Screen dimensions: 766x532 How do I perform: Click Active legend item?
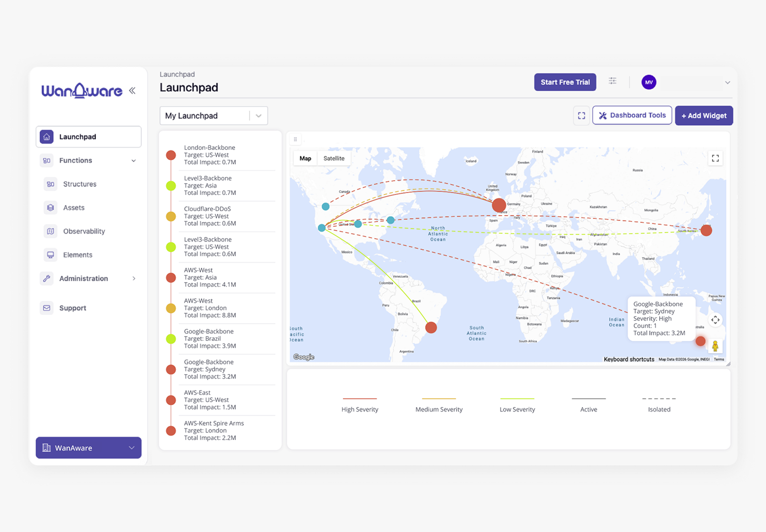[589, 405]
